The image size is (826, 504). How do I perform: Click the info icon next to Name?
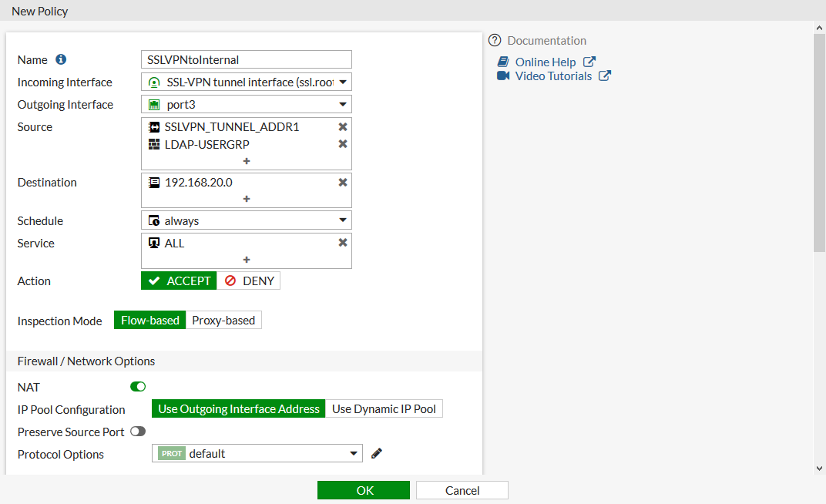61,59
